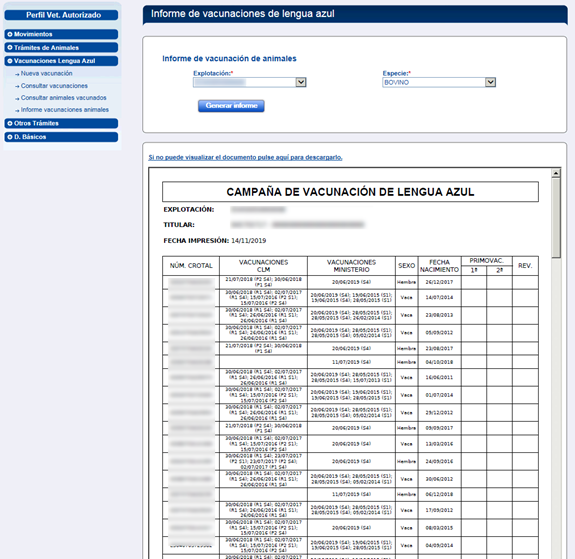This screenshot has height=559, width=575.
Task: Click the VACUNACIONES CLM column header
Action: tap(263, 266)
